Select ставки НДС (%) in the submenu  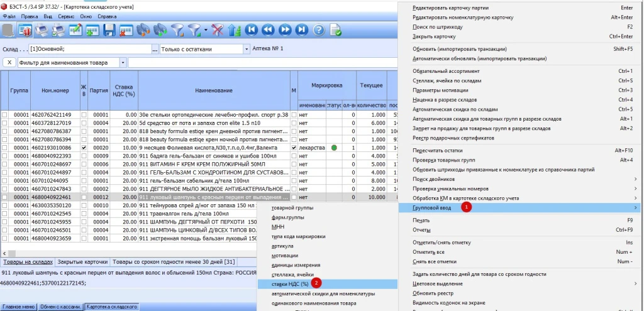(290, 284)
